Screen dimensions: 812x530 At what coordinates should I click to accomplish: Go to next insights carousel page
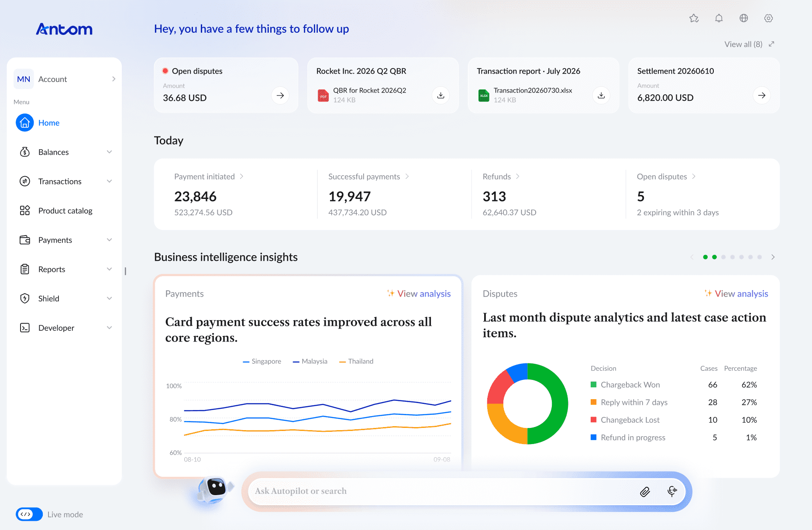pos(773,257)
